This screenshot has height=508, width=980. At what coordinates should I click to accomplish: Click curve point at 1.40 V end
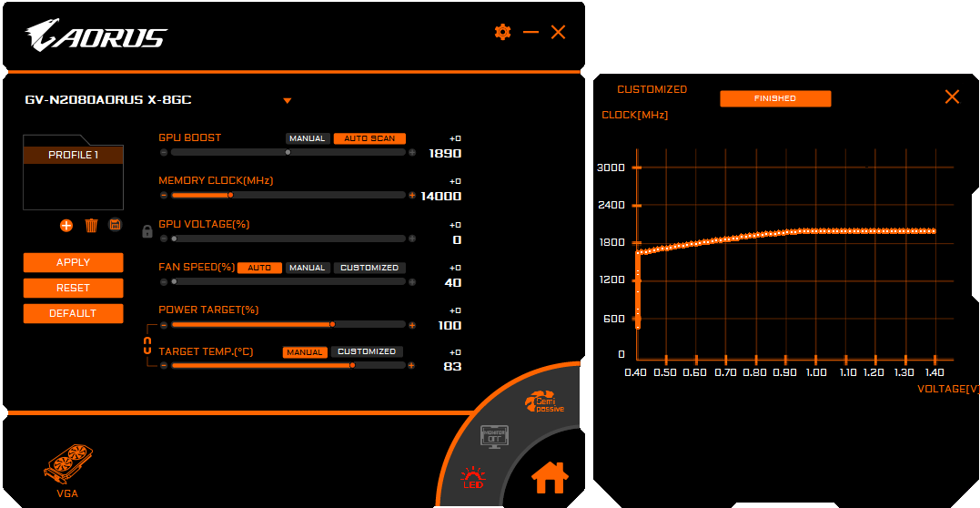tap(934, 231)
